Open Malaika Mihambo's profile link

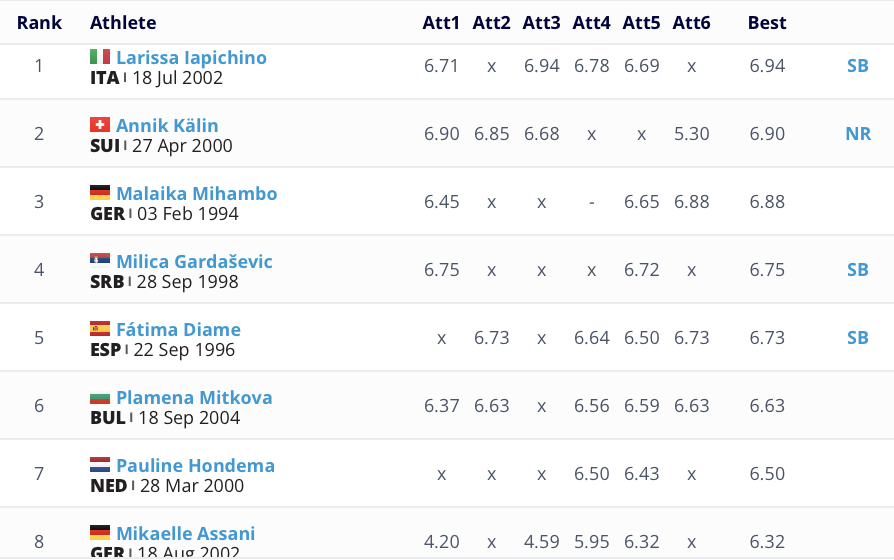[196, 194]
